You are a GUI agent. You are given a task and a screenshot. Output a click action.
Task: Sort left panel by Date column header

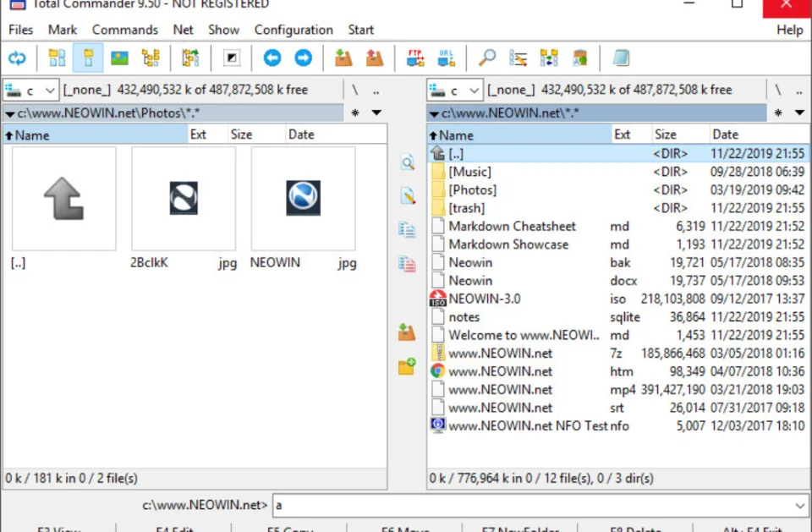[x=336, y=134]
